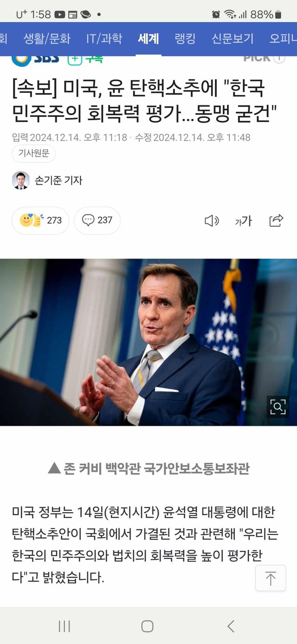Open reporter 손기준 기자 profile

(47, 180)
